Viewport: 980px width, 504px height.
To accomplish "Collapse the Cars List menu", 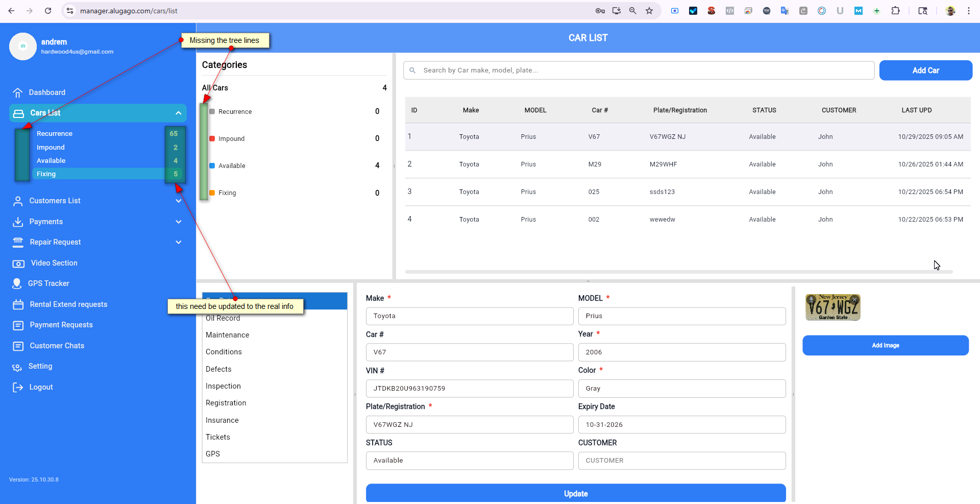I will [178, 113].
